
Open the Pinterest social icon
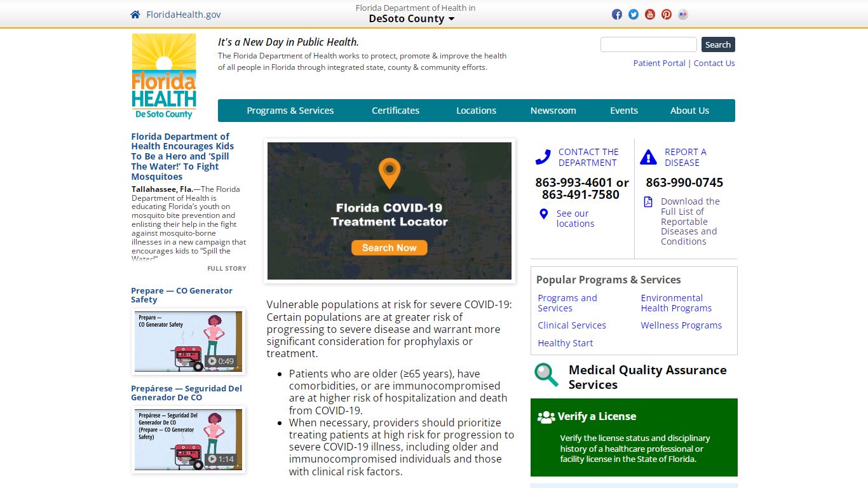(x=667, y=14)
